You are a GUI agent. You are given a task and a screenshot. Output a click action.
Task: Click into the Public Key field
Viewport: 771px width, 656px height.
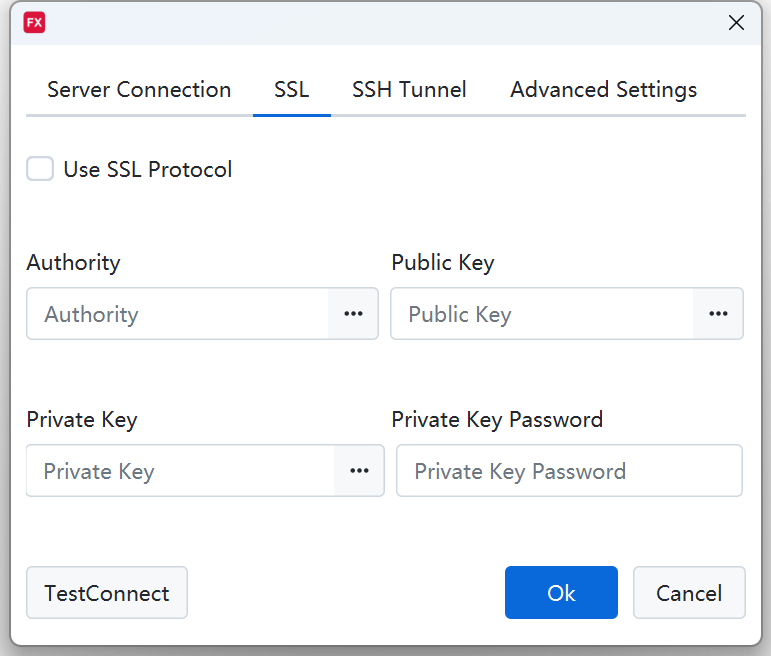(542, 314)
